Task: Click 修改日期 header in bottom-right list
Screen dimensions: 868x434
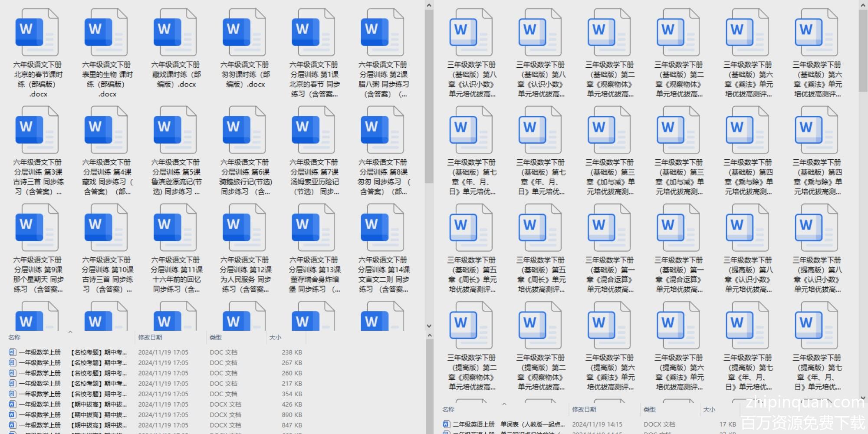Action: click(x=584, y=409)
